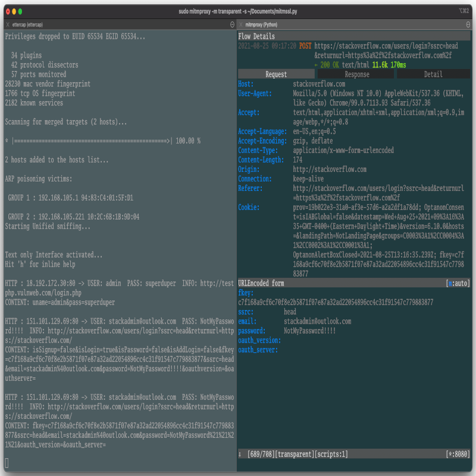
Task: Select the Accept-Language: header name
Action: point(262,131)
